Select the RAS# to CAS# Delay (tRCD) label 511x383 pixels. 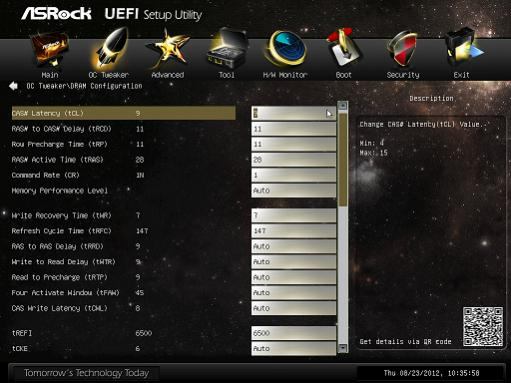(61, 129)
